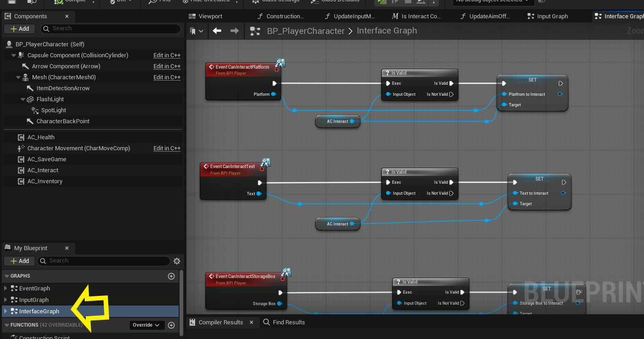The width and height of the screenshot is (644, 339).
Task: Select the FlashLight component
Action: click(50, 99)
